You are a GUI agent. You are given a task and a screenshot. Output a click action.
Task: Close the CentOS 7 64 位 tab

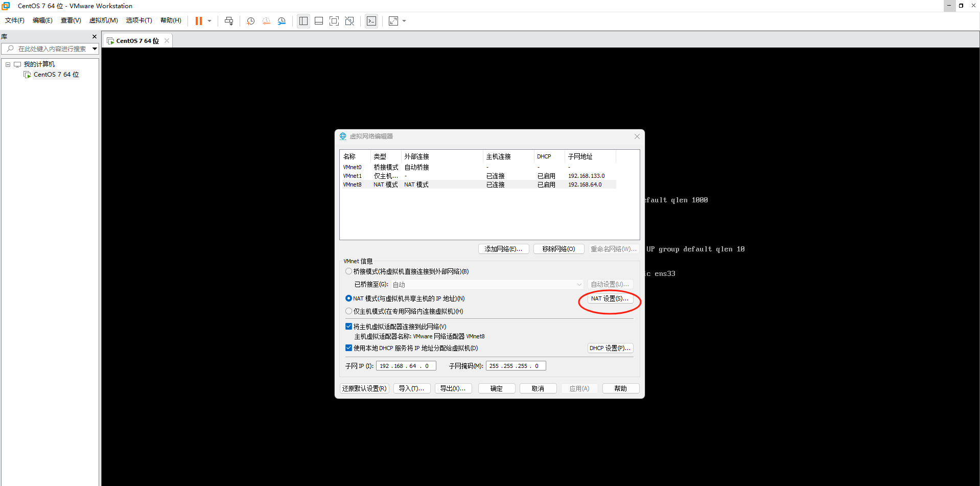(x=167, y=41)
